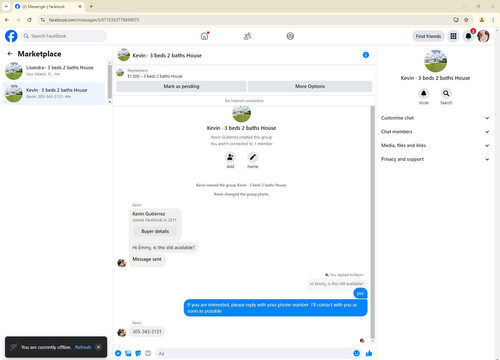Click the Search Facebook field
This screenshot has height=360, width=500.
pos(64,36)
